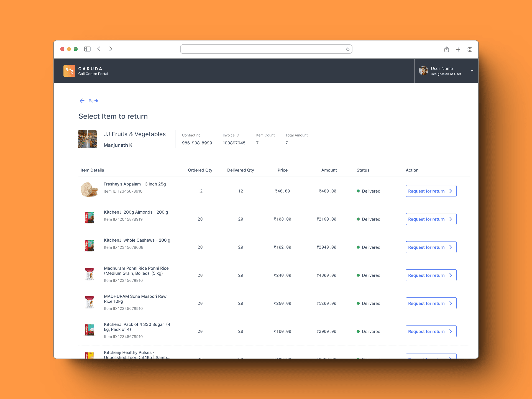Request return for KitchenJi Almonds
The image size is (532, 399).
coord(431,219)
